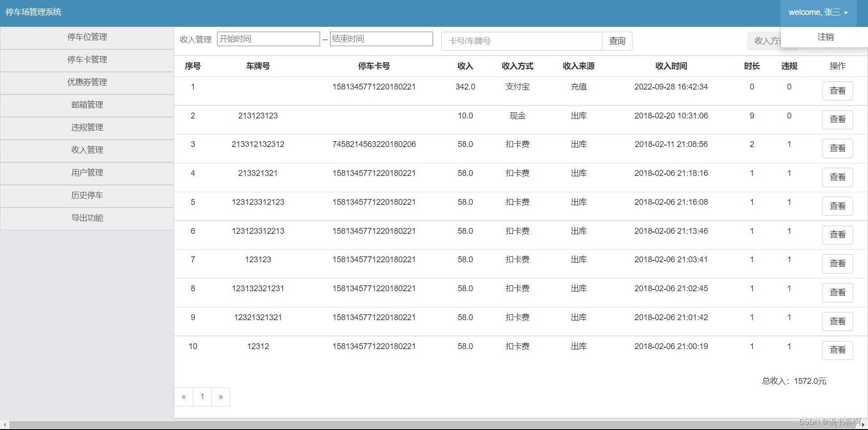This screenshot has width=868, height=430.
Task: Click the 现金 payment method cell
Action: (517, 116)
